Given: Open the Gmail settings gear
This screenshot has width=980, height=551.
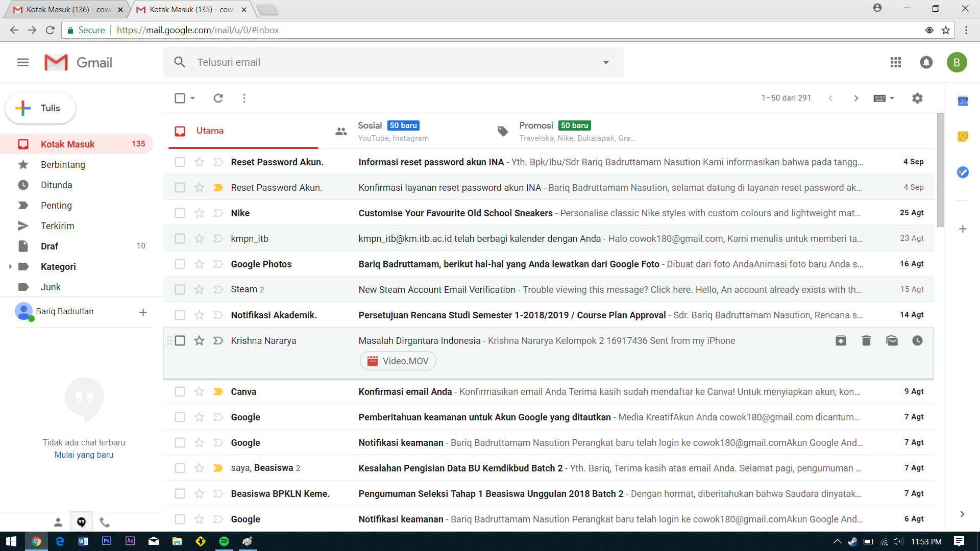Looking at the screenshot, I should [917, 98].
